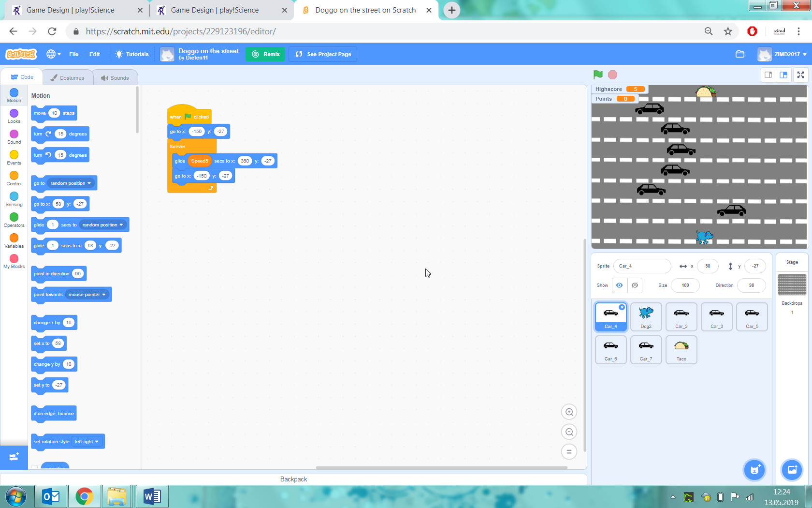Open the Sensing blocks category

pos(14,199)
